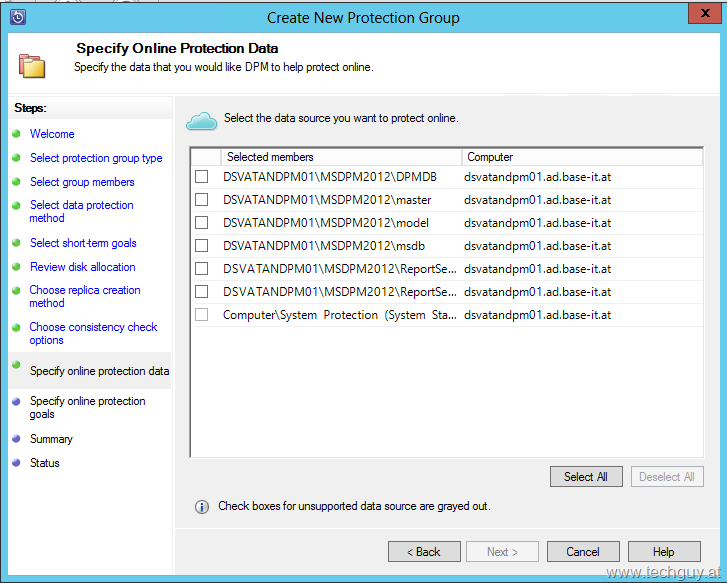Click the blue cloud online protection icon
The image size is (727, 583).
tap(202, 120)
